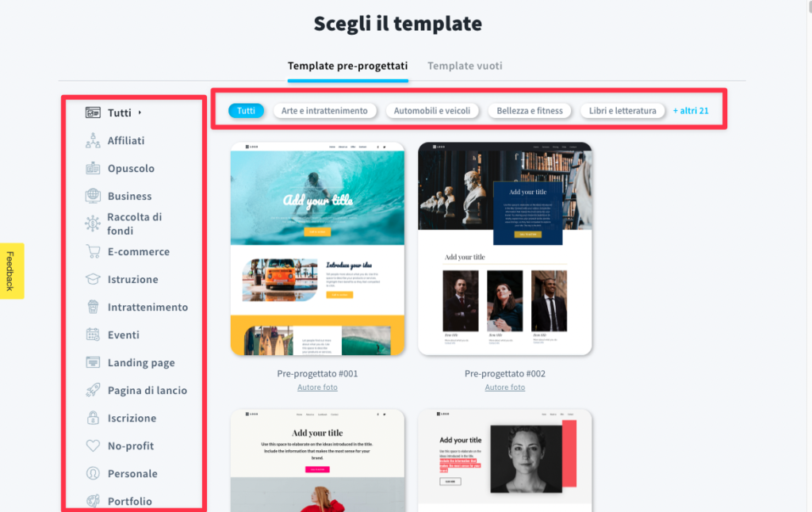Select the E-commerce shopping cart icon
Image resolution: width=812 pixels, height=512 pixels.
[93, 251]
